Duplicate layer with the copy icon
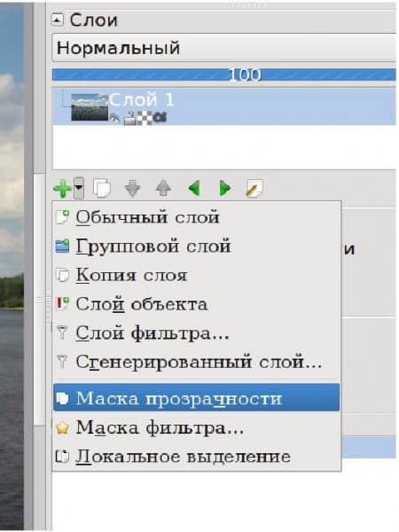The image size is (399, 532). coord(102,188)
